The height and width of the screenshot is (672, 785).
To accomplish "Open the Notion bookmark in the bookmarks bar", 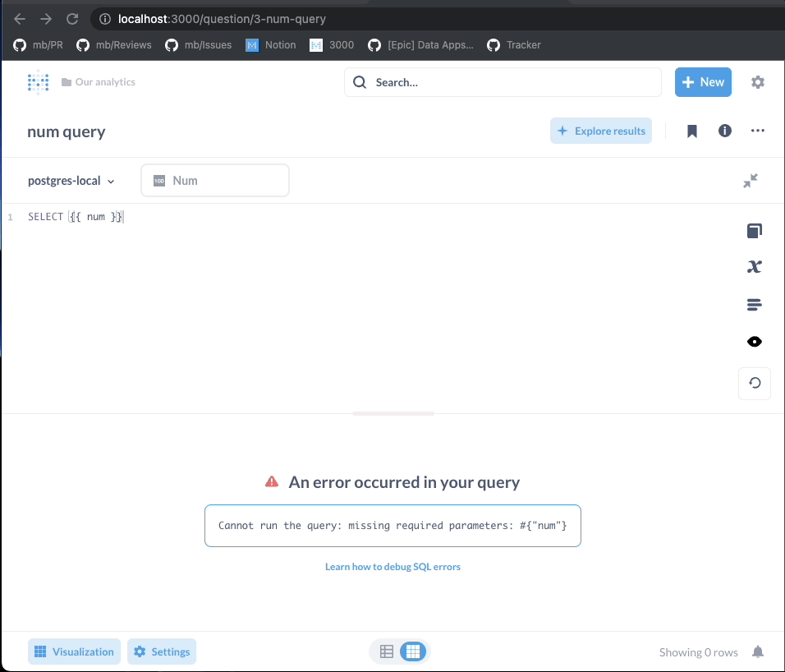I will 270,45.
